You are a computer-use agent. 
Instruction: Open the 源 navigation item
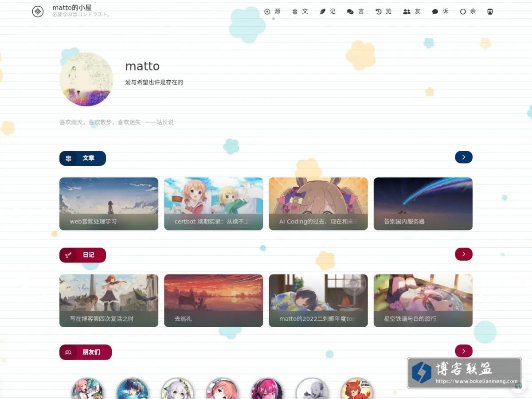pyautogui.click(x=272, y=12)
